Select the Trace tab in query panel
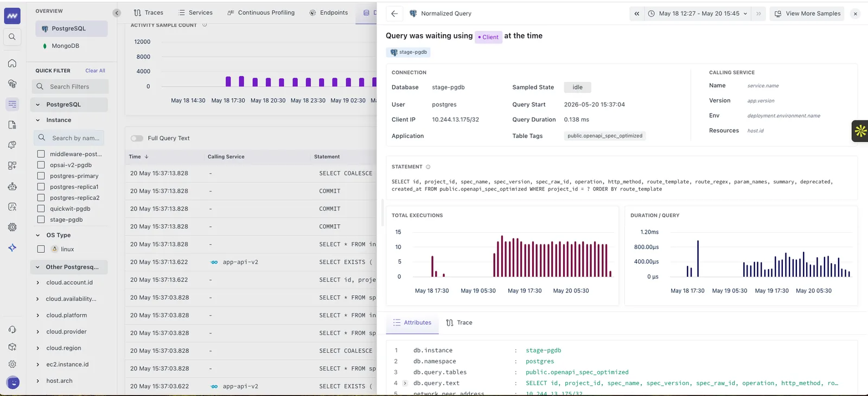 click(x=459, y=323)
